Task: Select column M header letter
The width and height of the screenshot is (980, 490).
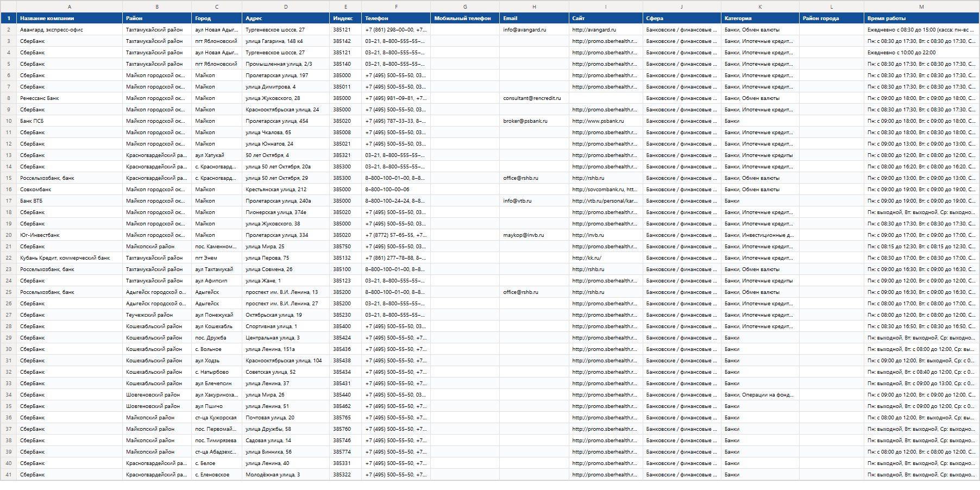Action: point(921,7)
